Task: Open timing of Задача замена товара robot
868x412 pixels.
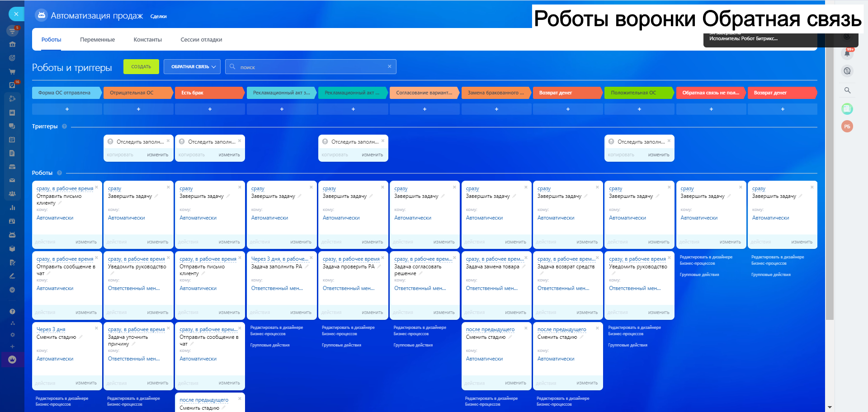Action: click(495, 259)
